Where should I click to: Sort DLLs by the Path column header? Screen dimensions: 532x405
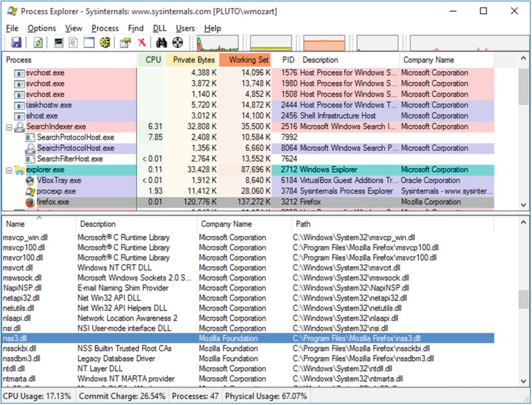pyautogui.click(x=392, y=224)
